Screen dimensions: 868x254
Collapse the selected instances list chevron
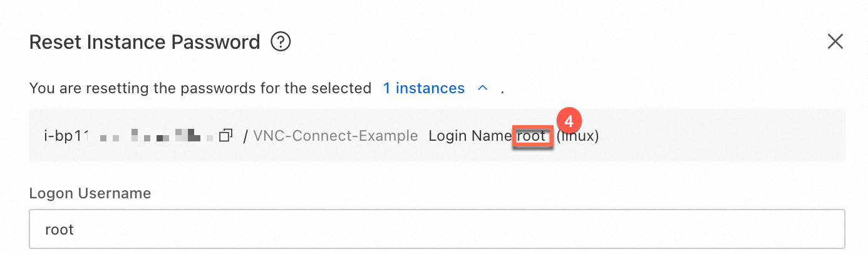482,88
